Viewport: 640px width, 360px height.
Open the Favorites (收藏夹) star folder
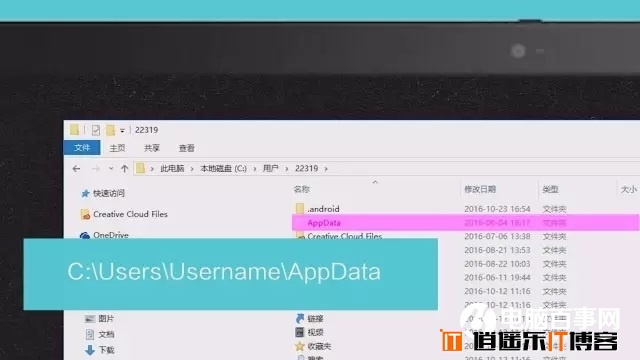pos(300,346)
